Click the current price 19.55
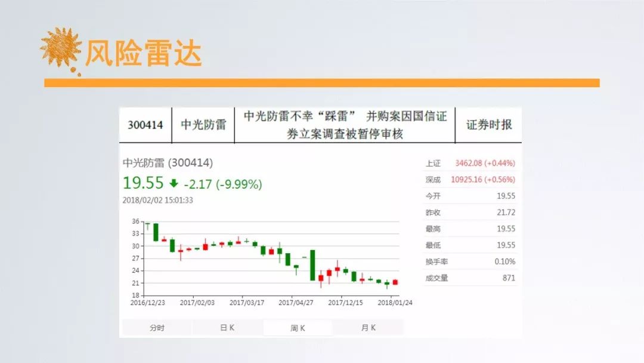Screen dimensions: 644x363 (143, 183)
